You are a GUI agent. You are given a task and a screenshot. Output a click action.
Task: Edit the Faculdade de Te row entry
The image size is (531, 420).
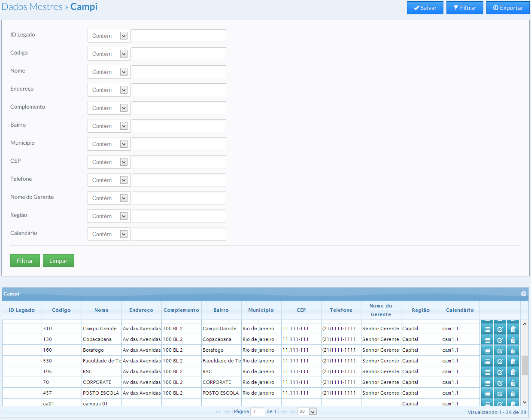(x=500, y=362)
